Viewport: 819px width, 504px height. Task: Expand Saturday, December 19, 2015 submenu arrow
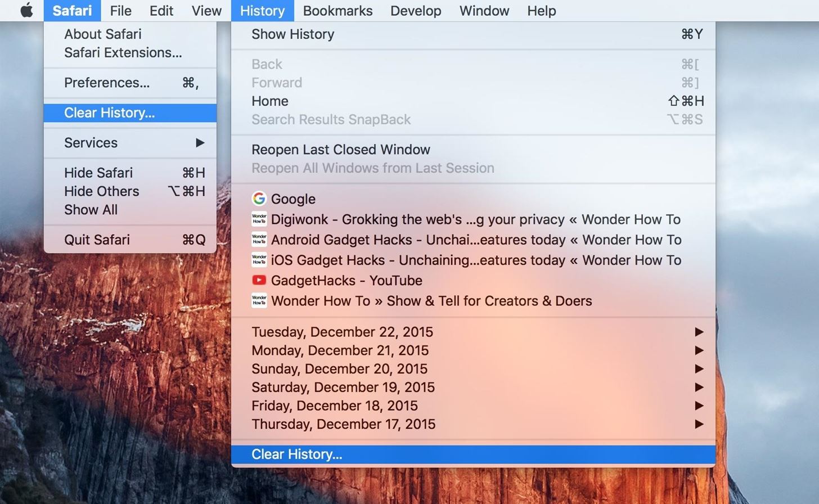point(699,387)
